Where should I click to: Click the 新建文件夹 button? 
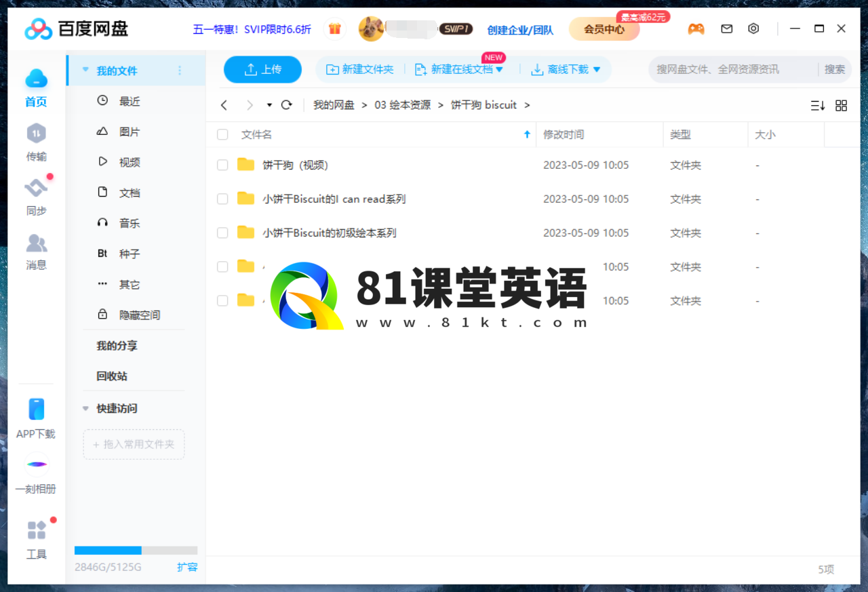point(360,69)
